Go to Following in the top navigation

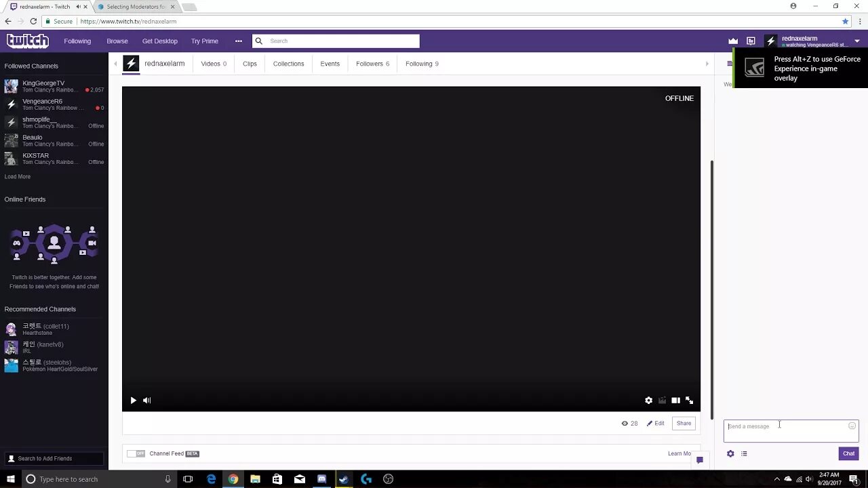click(x=77, y=41)
